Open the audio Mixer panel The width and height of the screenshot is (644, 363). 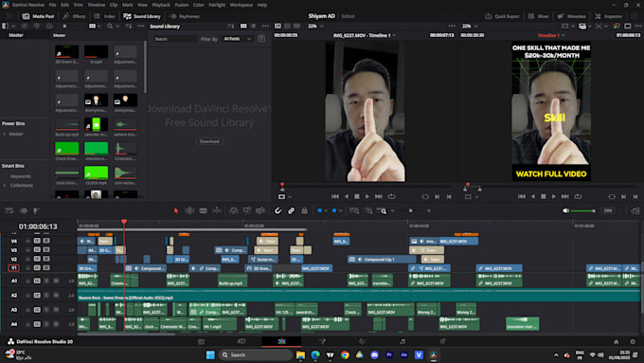click(x=539, y=16)
